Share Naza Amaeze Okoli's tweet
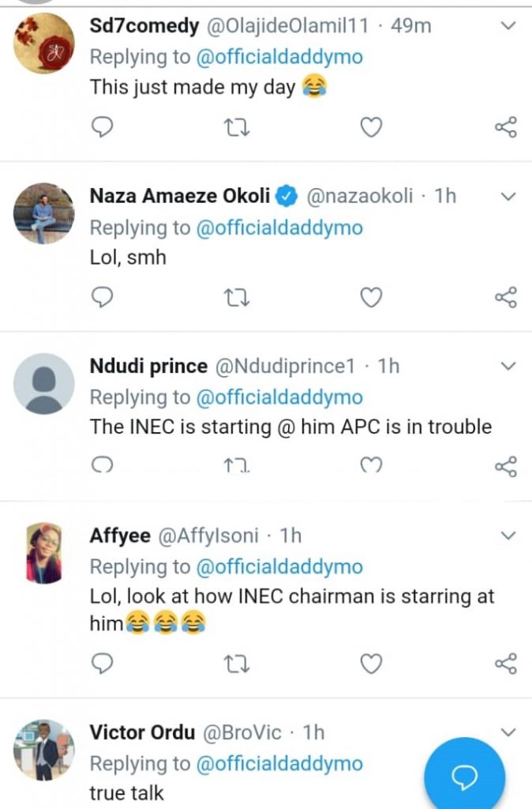Image resolution: width=532 pixels, height=809 pixels. (x=505, y=297)
